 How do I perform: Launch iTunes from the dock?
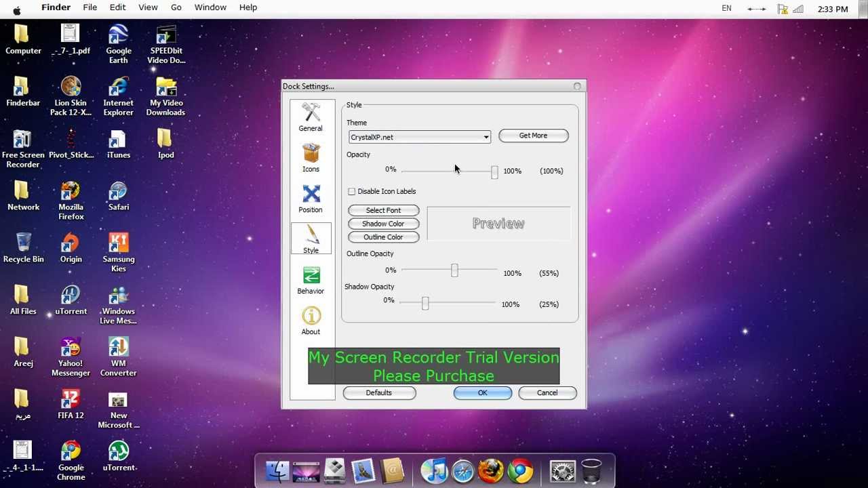tap(434, 471)
